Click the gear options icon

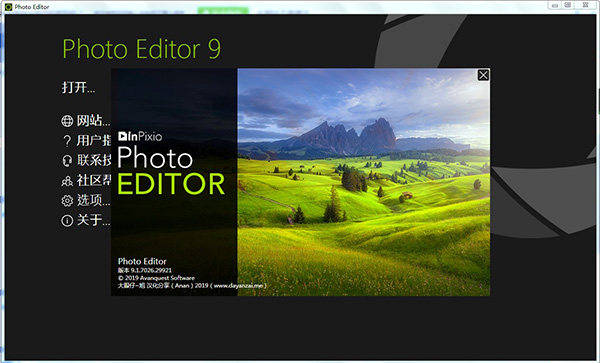67,200
